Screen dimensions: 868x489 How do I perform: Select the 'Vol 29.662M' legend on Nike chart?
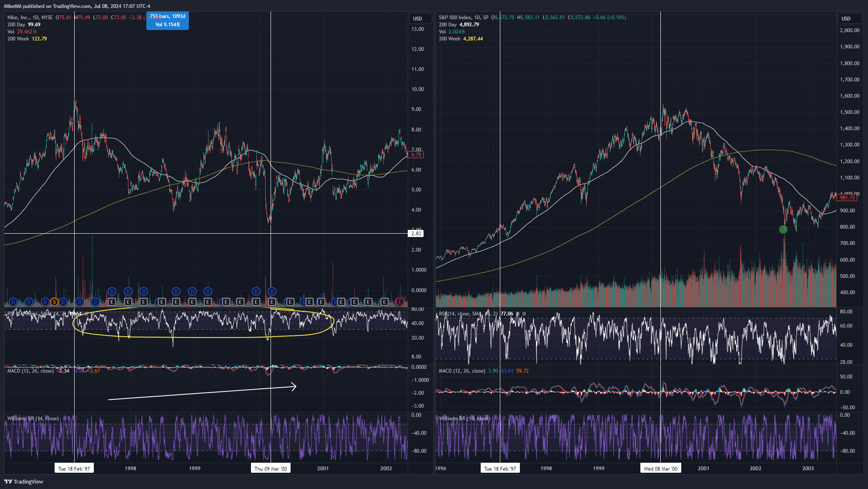click(22, 32)
